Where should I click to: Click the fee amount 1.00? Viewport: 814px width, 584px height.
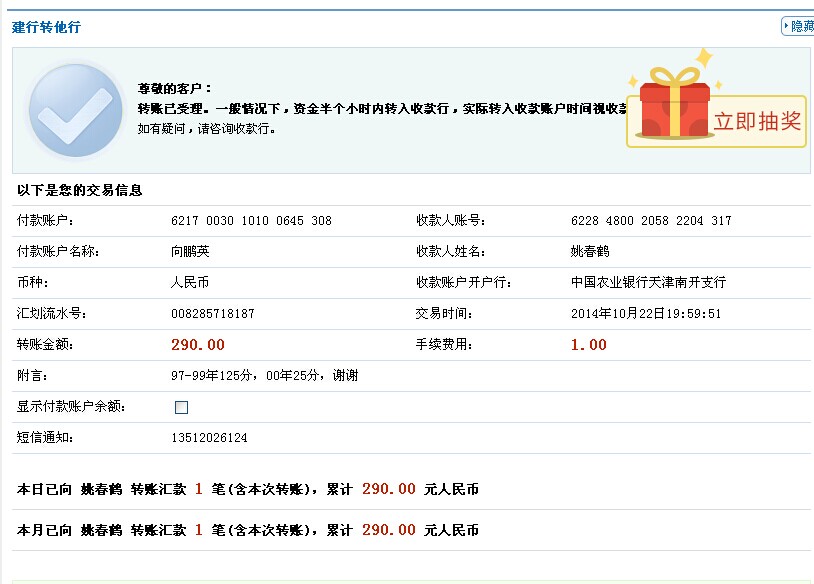(x=588, y=345)
